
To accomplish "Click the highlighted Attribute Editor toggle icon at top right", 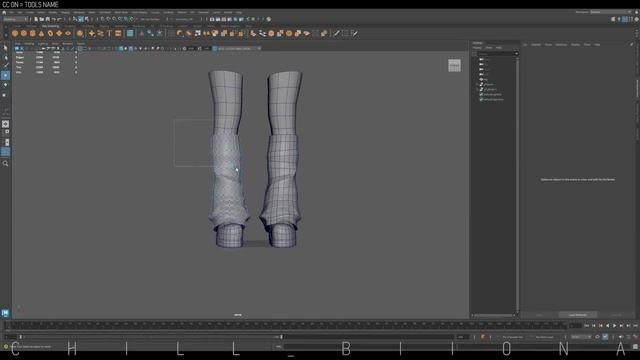I will pos(625,19).
